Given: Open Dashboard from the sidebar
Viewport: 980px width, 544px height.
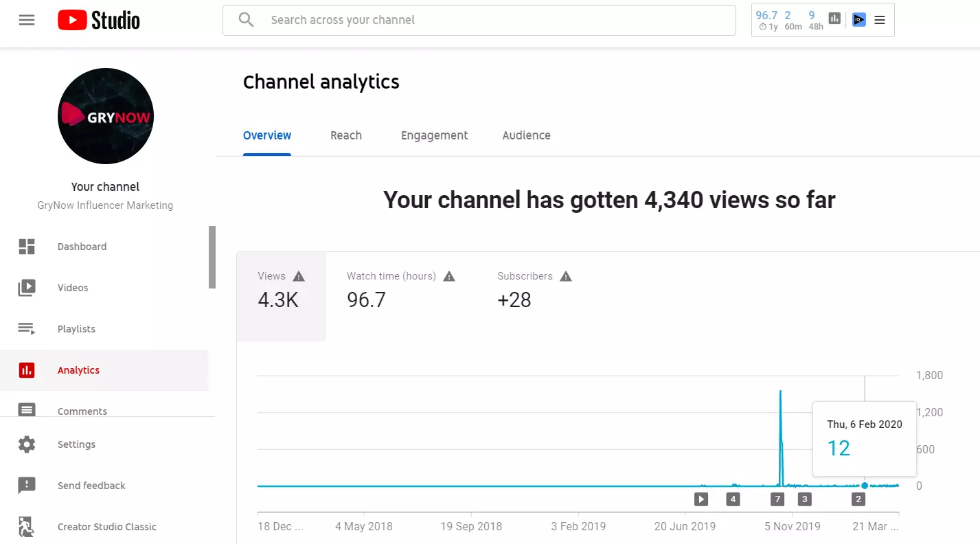Looking at the screenshot, I should (82, 247).
